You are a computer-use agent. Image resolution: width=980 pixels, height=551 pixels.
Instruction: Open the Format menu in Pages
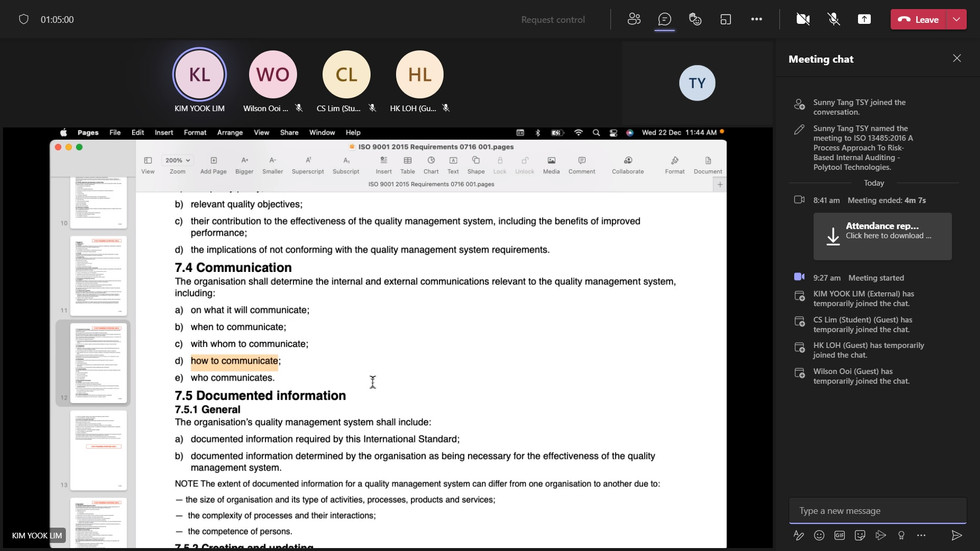[x=195, y=132]
